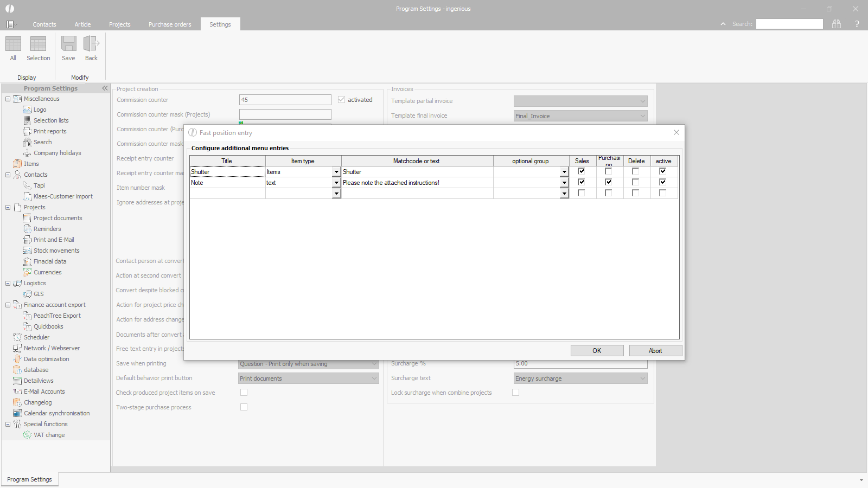Open the Changelog tree icon
This screenshot has width=868, height=488.
coord(17,402)
